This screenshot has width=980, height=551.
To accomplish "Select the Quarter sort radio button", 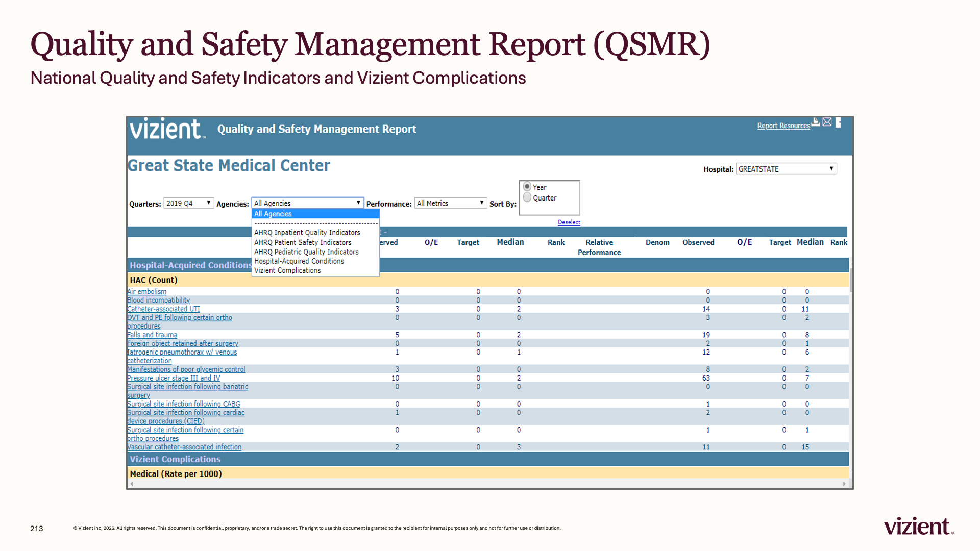I will 527,197.
